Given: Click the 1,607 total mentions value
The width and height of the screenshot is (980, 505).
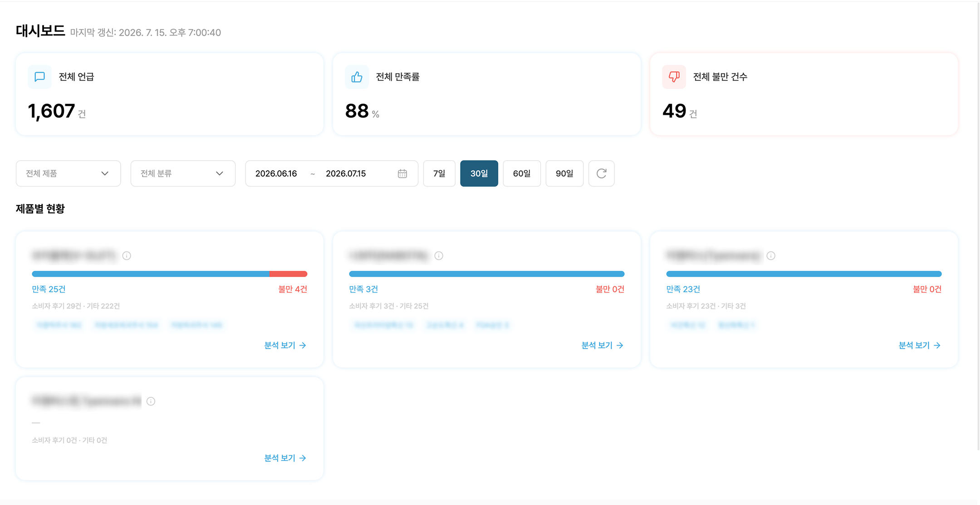Looking at the screenshot, I should pos(51,111).
